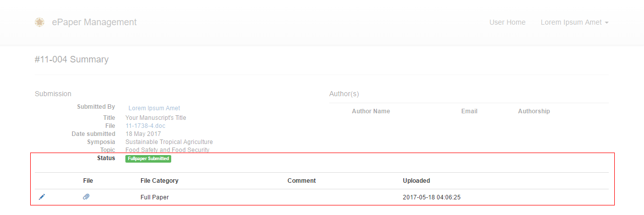The height and width of the screenshot is (215, 644).
Task: Click the pencil edit icon
Action: point(42,197)
